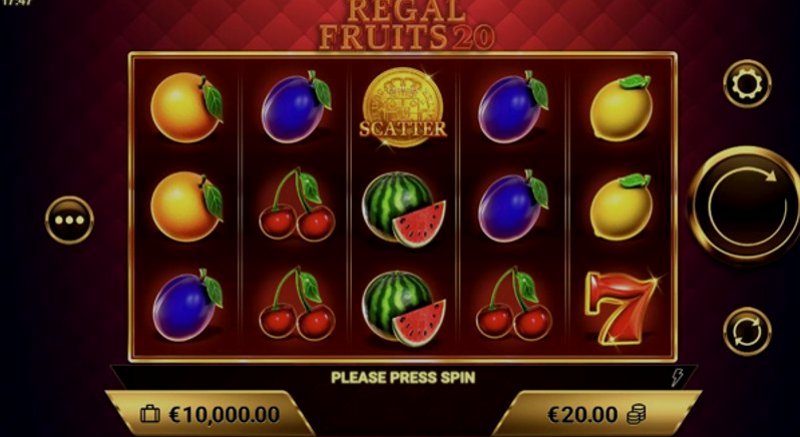This screenshot has width=800, height=437.
Task: Click the briefcase balance icon
Action: (150, 414)
